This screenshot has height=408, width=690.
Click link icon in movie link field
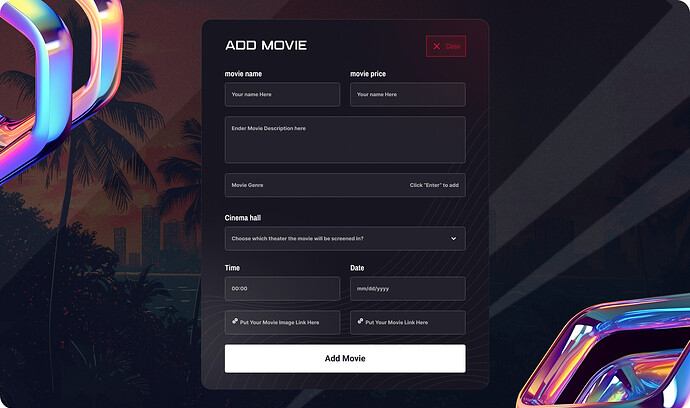click(x=360, y=321)
